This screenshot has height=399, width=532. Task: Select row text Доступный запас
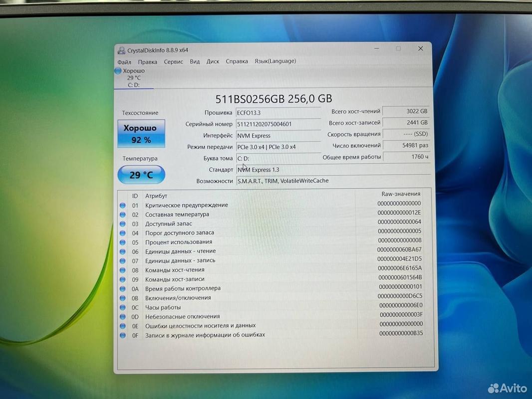click(169, 224)
